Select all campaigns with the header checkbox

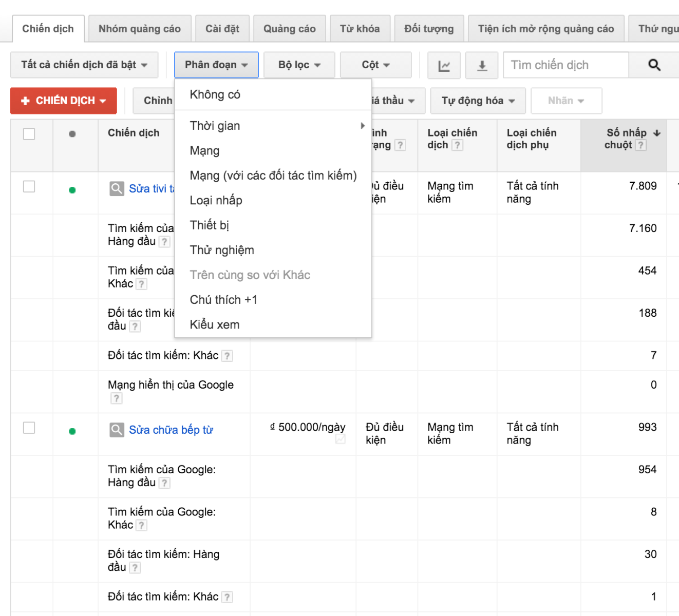pyautogui.click(x=29, y=133)
